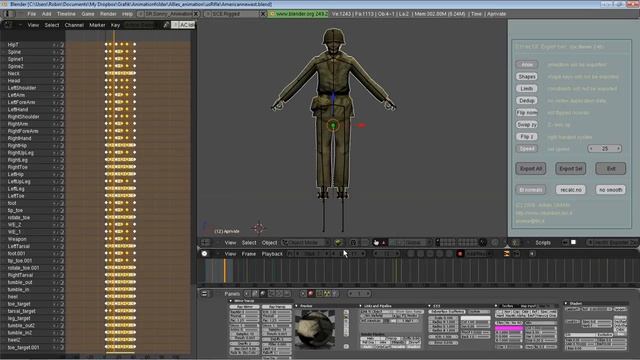The width and height of the screenshot is (640, 360).
Task: Open the Marker menu in Action Editor
Action: pyautogui.click(x=97, y=25)
